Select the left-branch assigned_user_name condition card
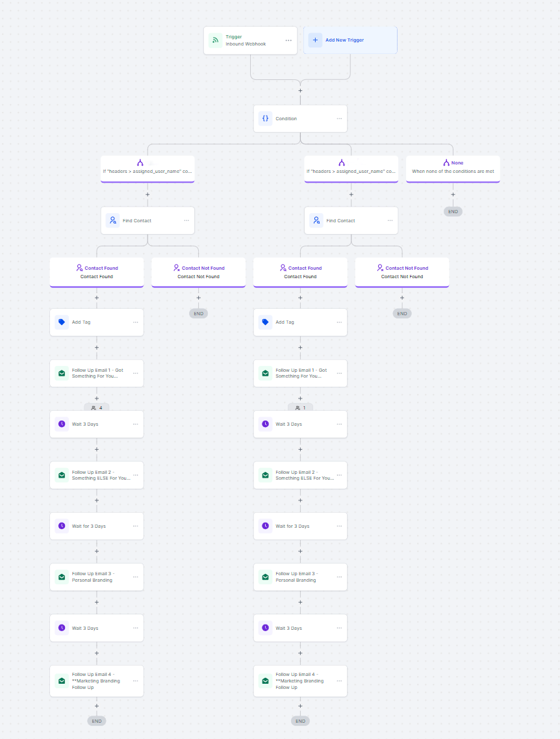This screenshot has height=739, width=560. pos(147,169)
